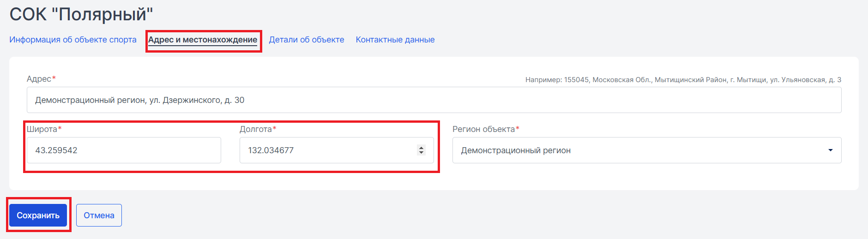Click the Регион объекта field label

(x=483, y=129)
